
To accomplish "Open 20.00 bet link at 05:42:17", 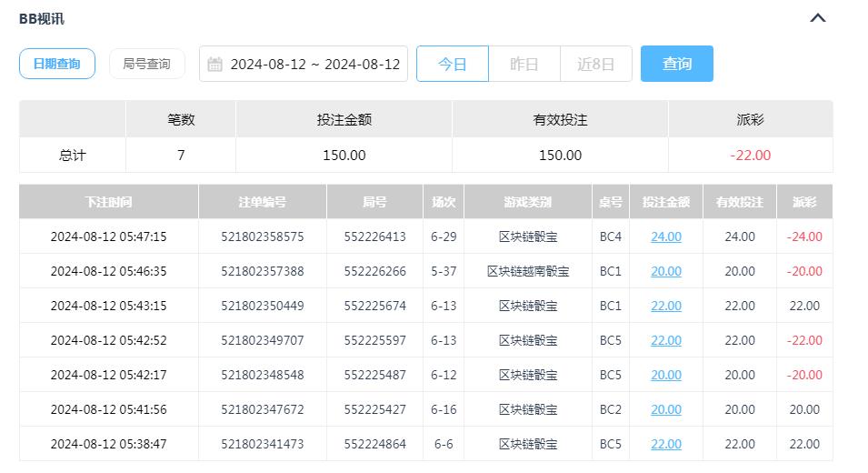I will 665,375.
